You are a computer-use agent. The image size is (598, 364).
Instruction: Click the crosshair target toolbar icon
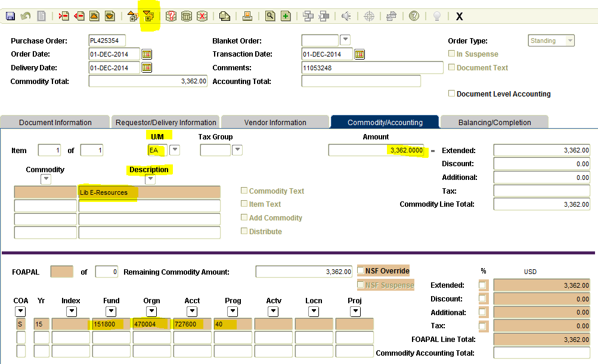[x=369, y=16]
